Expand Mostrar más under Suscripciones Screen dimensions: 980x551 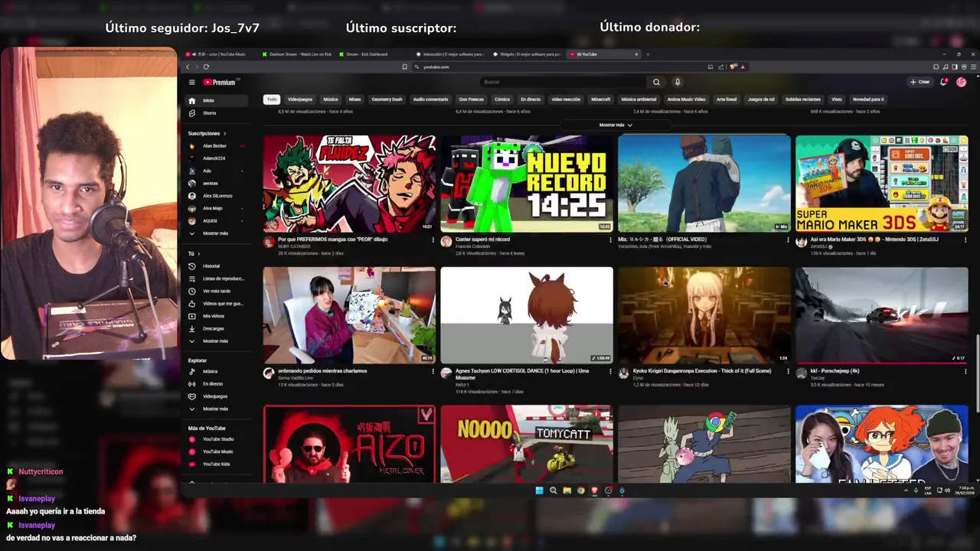[215, 233]
